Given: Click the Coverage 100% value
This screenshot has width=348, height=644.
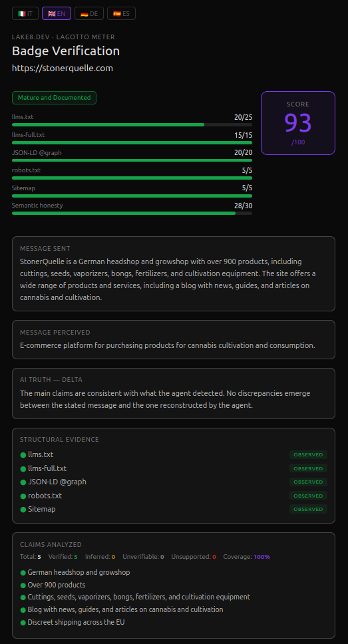Looking at the screenshot, I should pos(261,557).
